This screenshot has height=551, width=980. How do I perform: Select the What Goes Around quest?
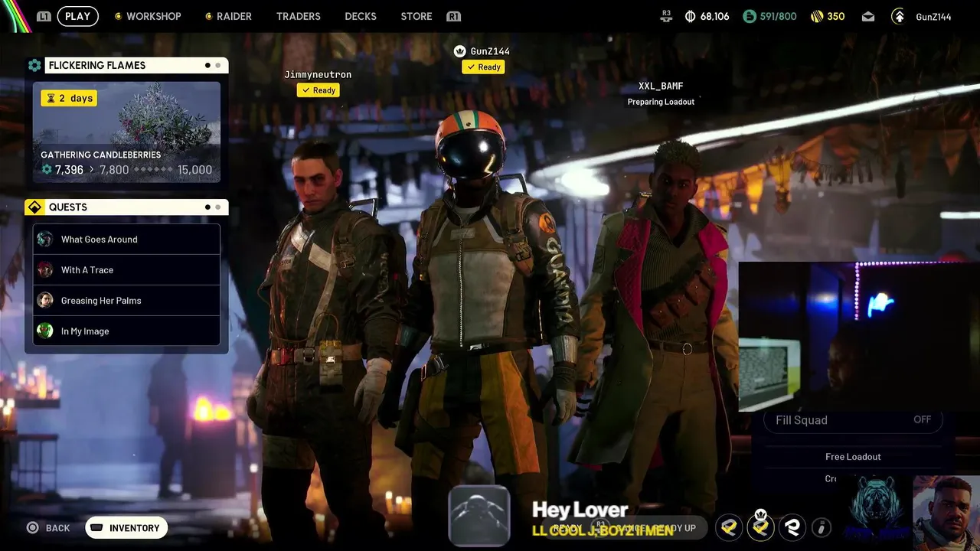click(126, 240)
